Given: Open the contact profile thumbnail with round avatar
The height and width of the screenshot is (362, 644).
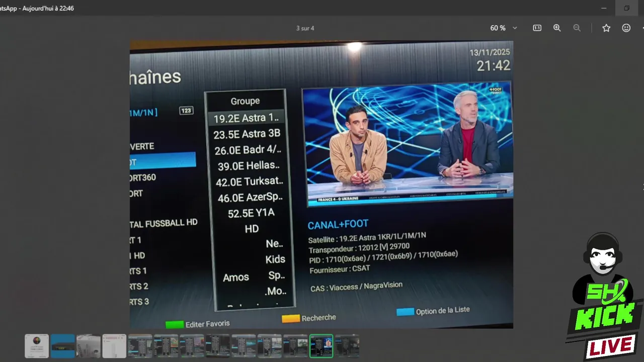Looking at the screenshot, I should pyautogui.click(x=37, y=346).
